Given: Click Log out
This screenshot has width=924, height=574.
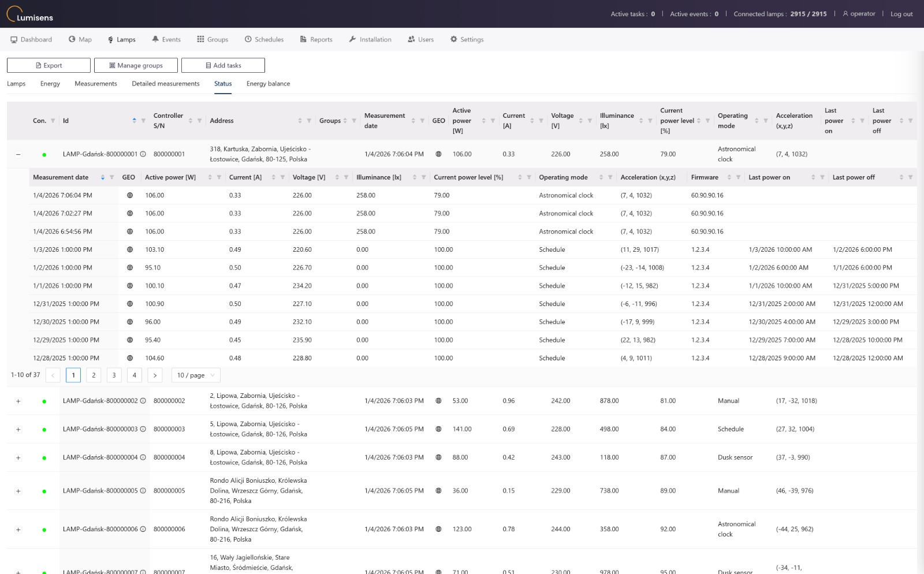Looking at the screenshot, I should (x=901, y=14).
